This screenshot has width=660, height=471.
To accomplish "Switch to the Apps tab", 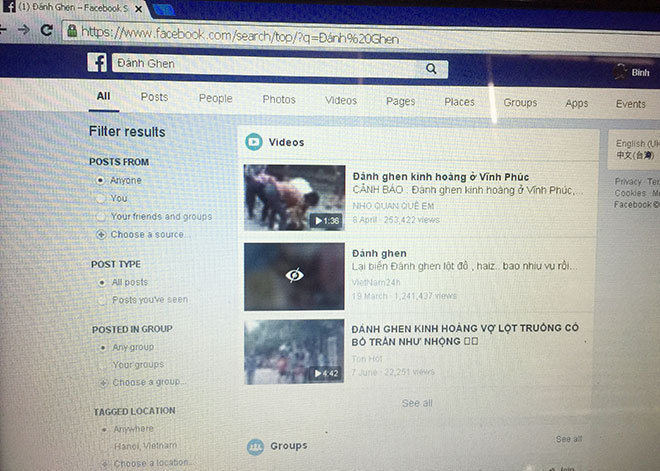I will 577,104.
